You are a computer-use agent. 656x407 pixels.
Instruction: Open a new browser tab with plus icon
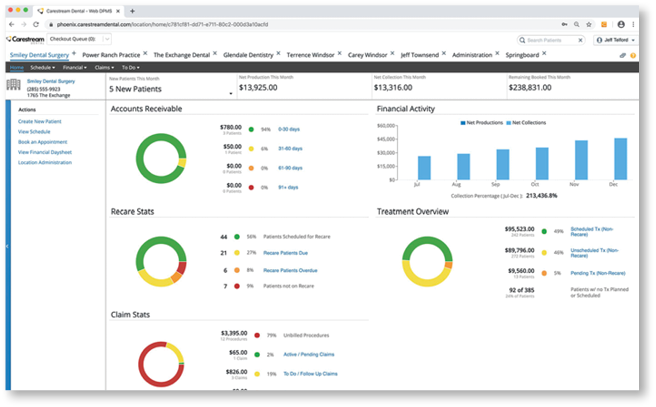click(133, 8)
